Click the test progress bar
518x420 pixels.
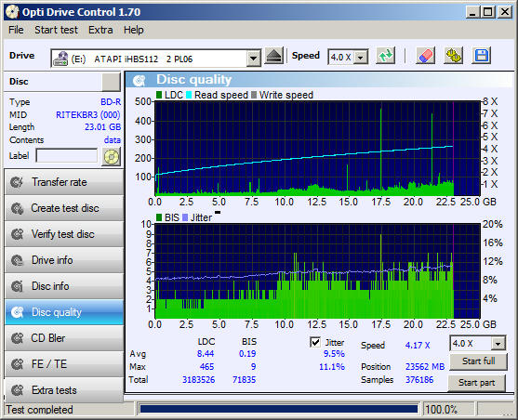pos(279,410)
